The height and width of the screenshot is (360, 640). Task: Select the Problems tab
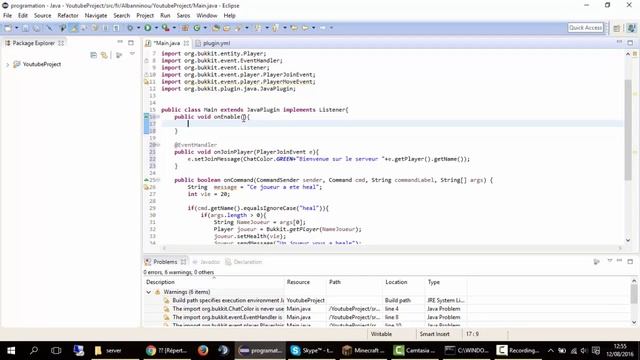pyautogui.click(x=165, y=262)
